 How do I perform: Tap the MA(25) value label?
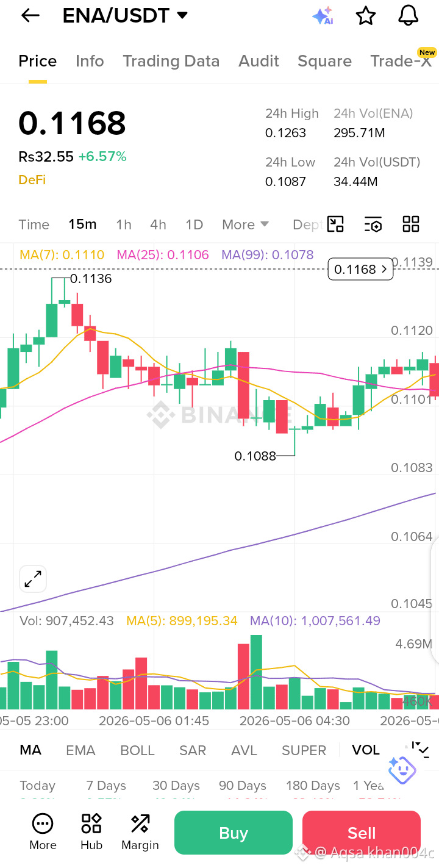163,255
